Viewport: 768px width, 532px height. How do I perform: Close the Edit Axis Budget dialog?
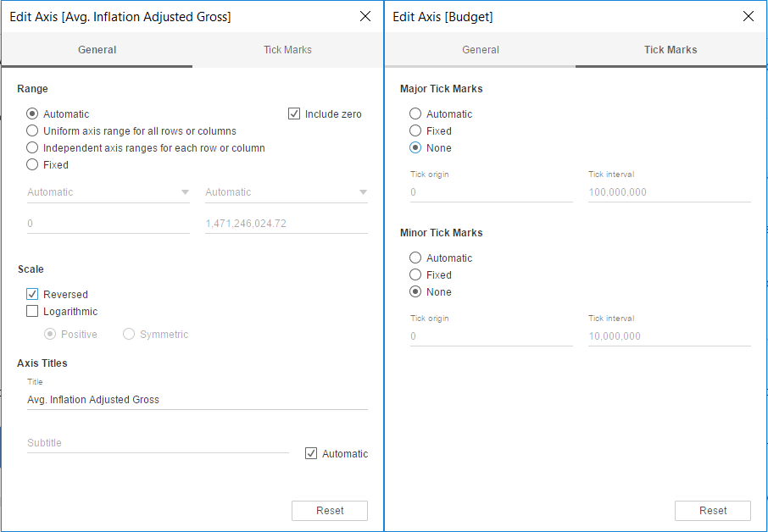749,16
